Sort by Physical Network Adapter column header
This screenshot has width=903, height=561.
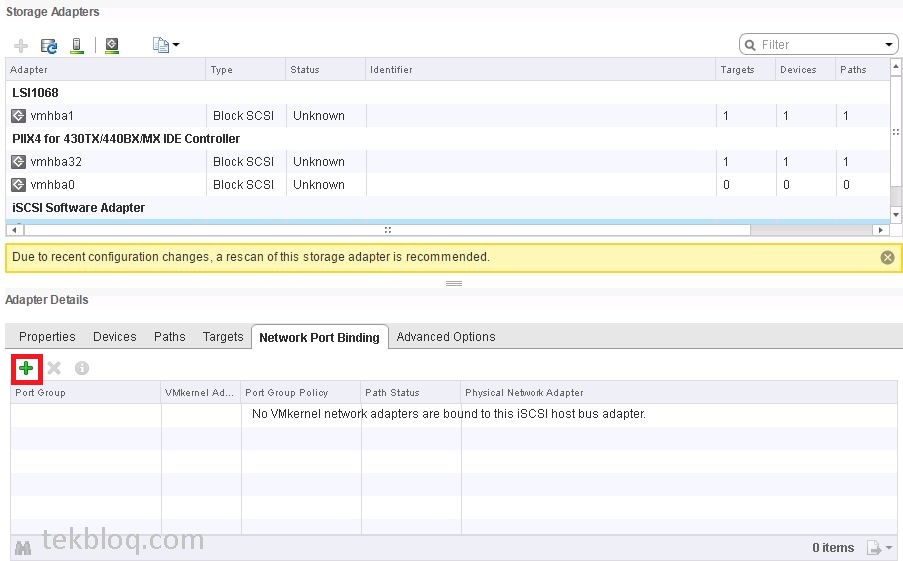pyautogui.click(x=679, y=392)
